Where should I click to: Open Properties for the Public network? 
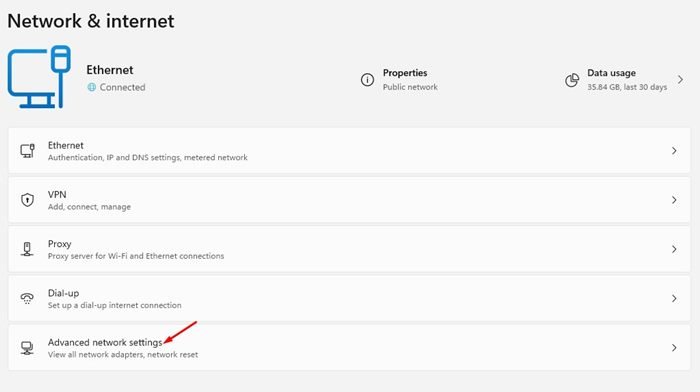pos(399,80)
